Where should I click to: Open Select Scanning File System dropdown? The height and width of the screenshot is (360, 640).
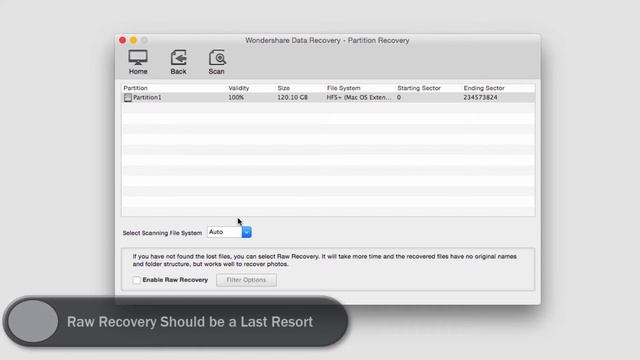point(229,232)
